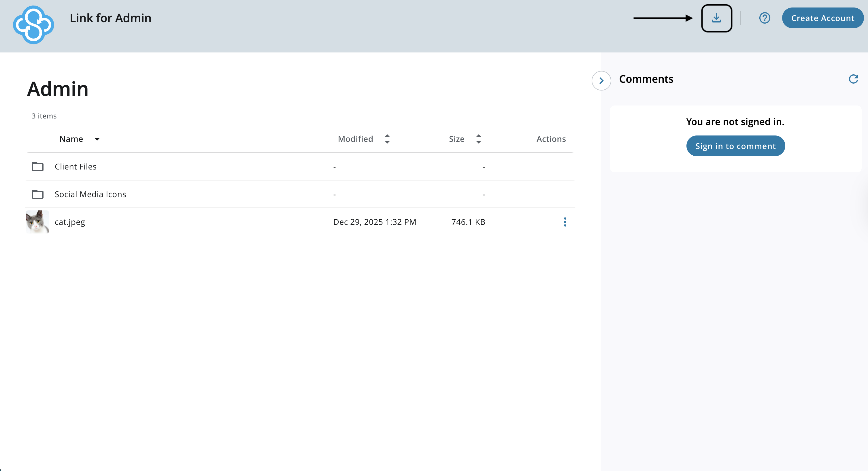Click the Sync.com cloud logo
868x471 pixels.
click(x=33, y=25)
